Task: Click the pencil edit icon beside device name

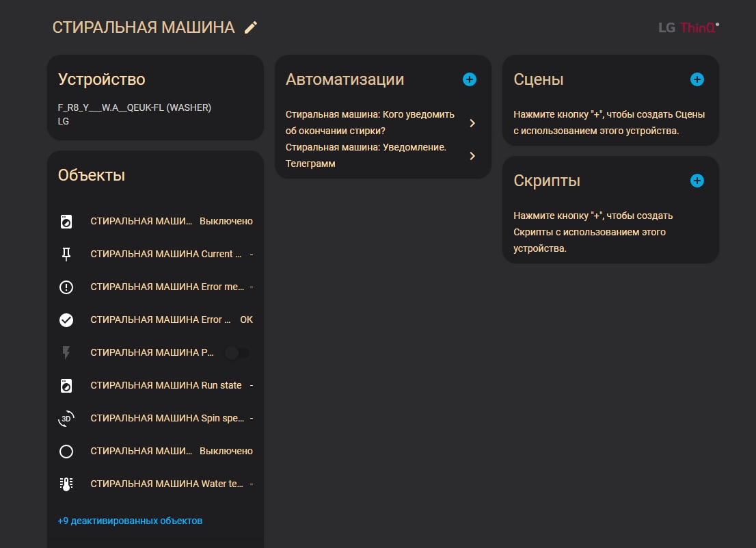Action: pos(251,27)
